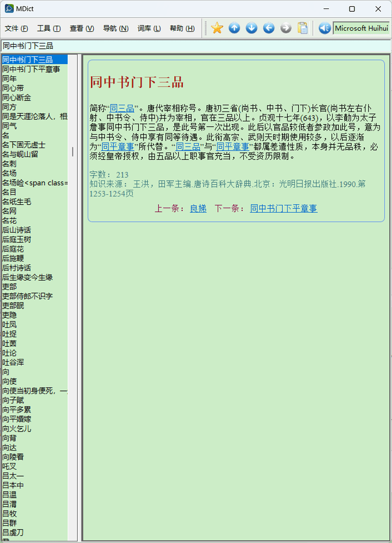Click the favorites star icon
The image size is (392, 543).
tap(217, 28)
